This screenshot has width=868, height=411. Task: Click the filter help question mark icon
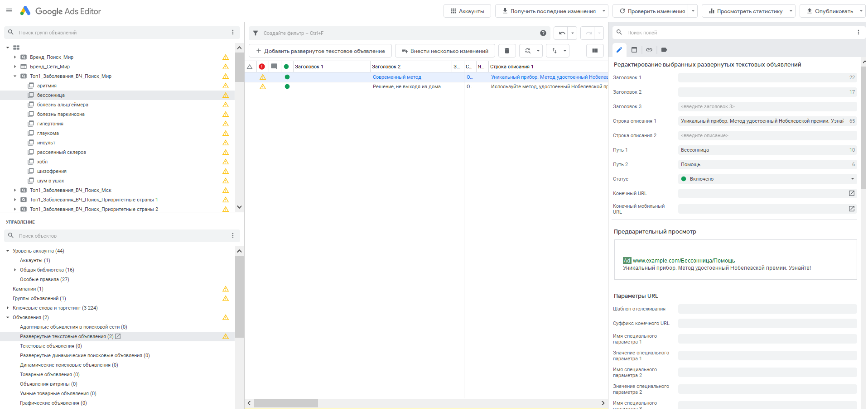point(543,33)
